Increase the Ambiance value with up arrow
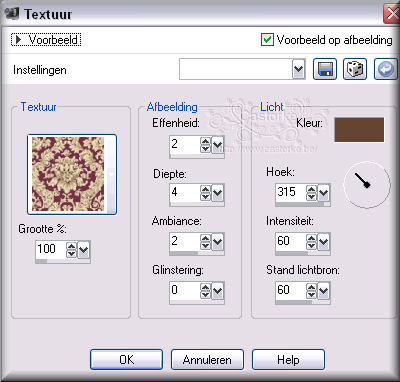 205,238
